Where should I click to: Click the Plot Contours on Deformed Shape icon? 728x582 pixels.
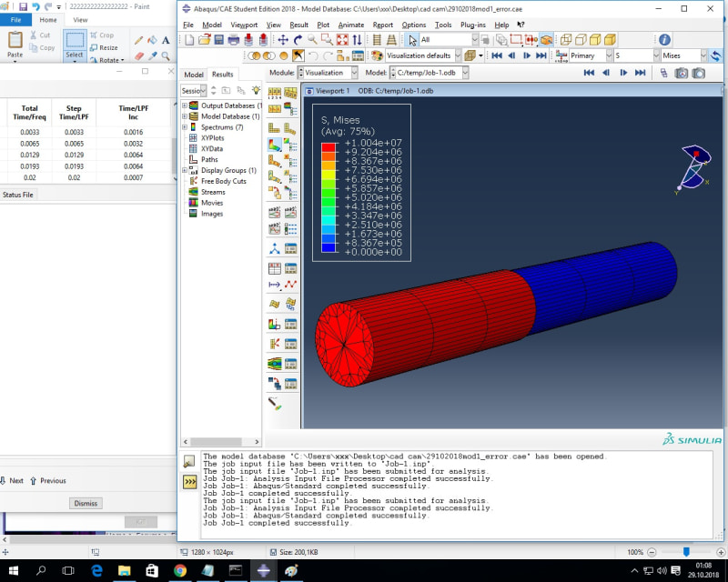275,145
